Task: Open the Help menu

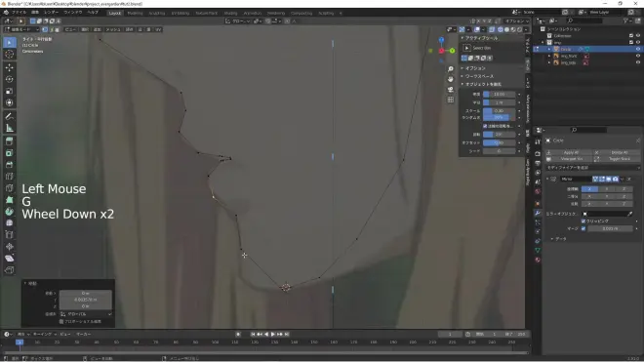Action: coord(93,13)
